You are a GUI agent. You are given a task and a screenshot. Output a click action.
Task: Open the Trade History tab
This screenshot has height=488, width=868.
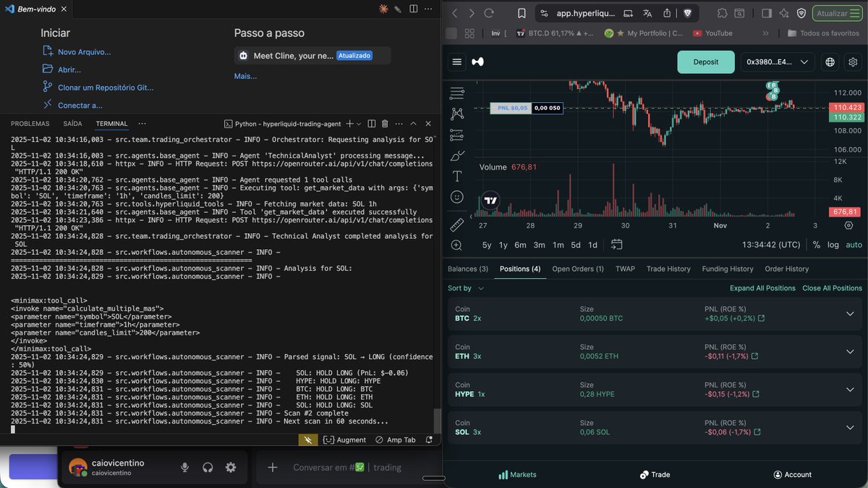pyautogui.click(x=668, y=269)
